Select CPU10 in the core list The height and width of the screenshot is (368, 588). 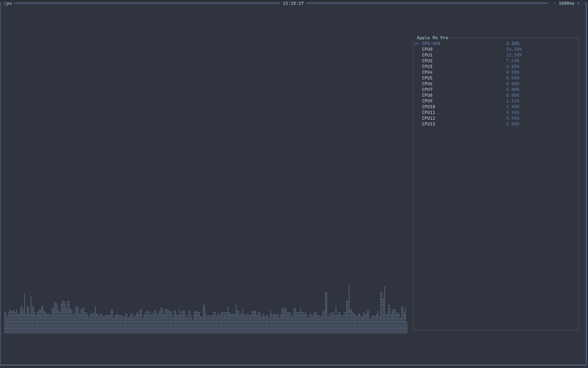[428, 107]
